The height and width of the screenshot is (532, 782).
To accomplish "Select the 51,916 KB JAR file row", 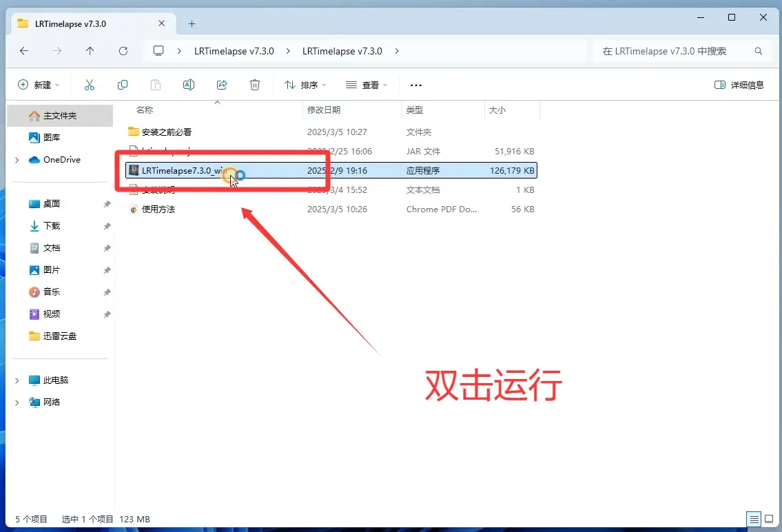I will [x=331, y=151].
